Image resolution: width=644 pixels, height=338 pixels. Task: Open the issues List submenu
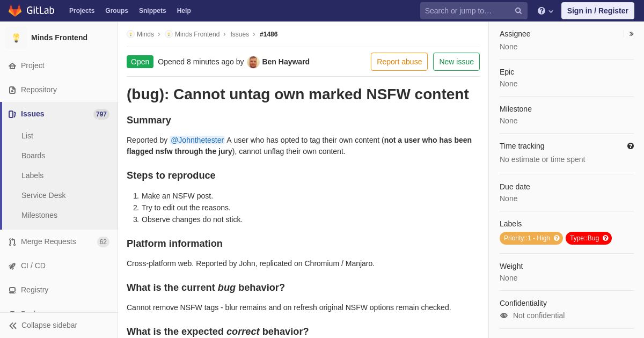[x=27, y=136]
